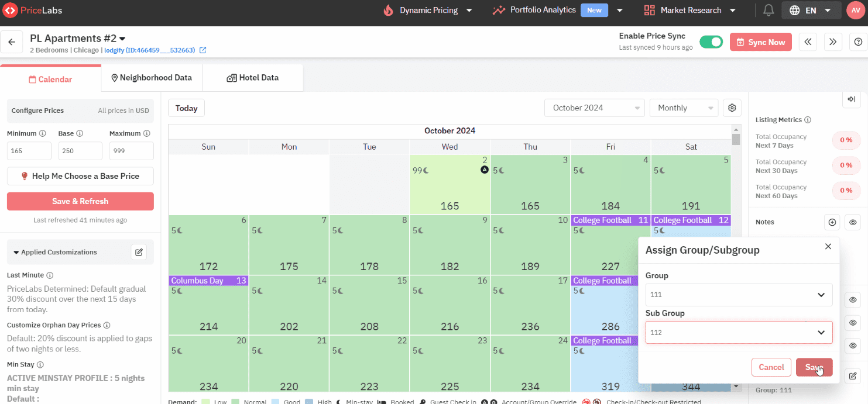This screenshot has height=404, width=868.
Task: Click Listing Metrics info icon
Action: point(808,120)
